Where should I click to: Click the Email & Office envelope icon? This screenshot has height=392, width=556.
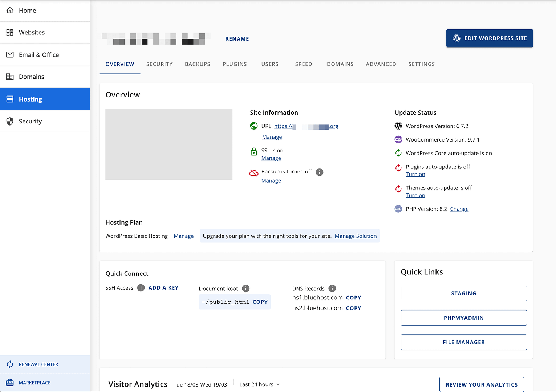(x=10, y=55)
